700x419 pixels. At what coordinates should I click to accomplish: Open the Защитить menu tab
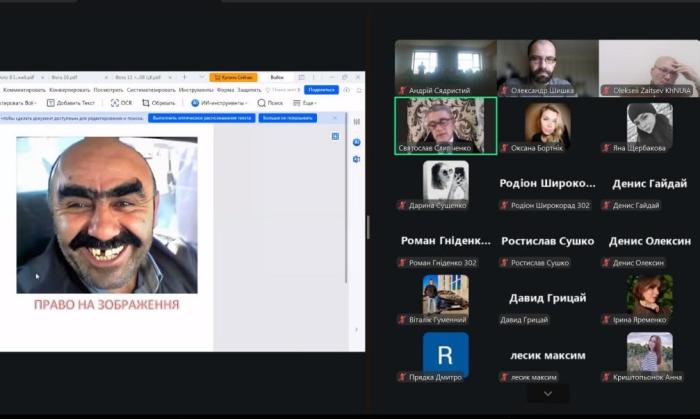[x=249, y=90]
